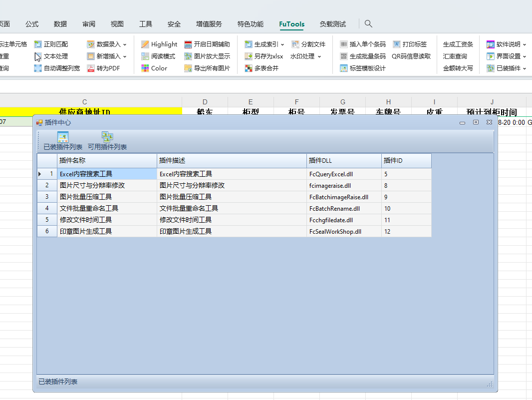Maximize the 插件中心 window

coord(476,122)
